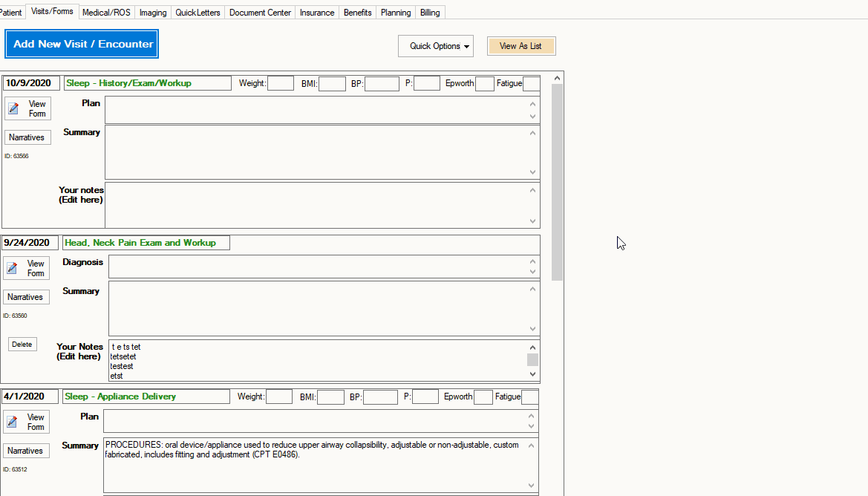Viewport: 868px width, 496px height.
Task: Click the BMI field for 4/1/2020 visit
Action: click(330, 397)
